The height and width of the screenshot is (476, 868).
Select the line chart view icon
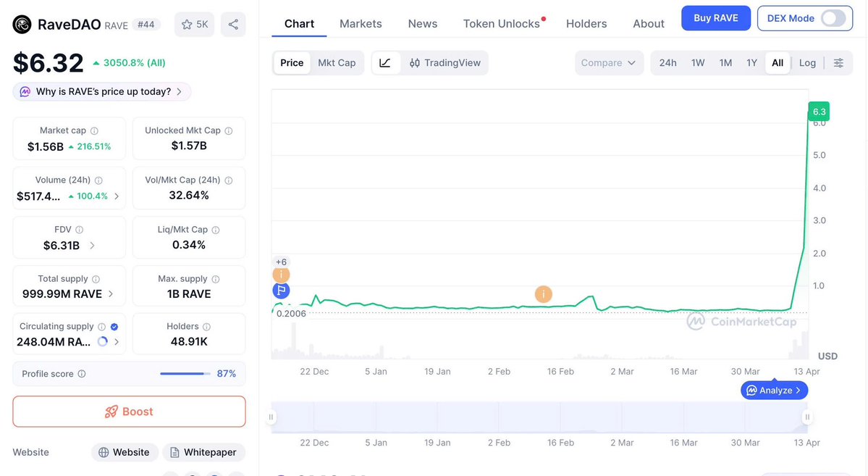[x=386, y=63]
